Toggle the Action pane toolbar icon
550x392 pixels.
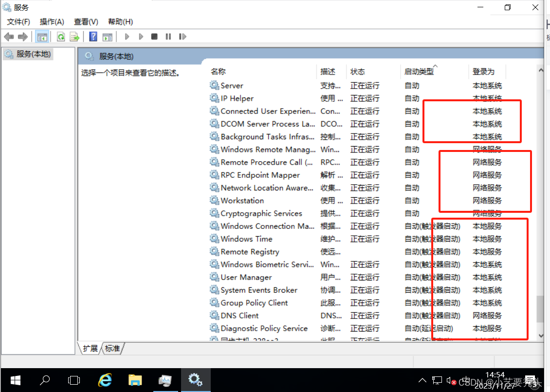coord(108,37)
